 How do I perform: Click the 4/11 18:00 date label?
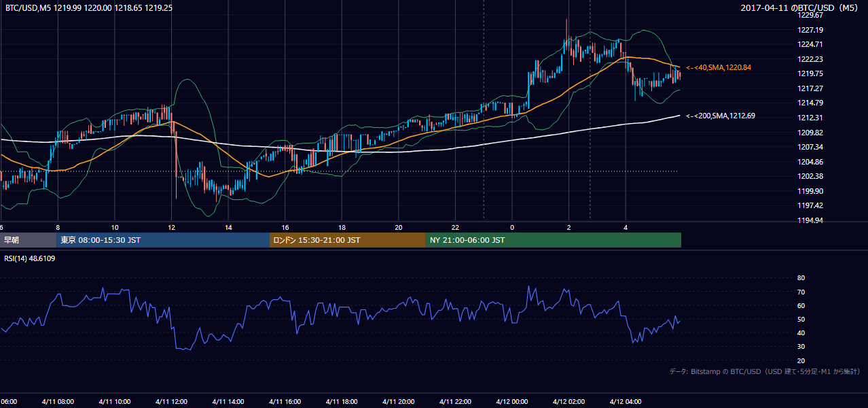[x=342, y=401]
